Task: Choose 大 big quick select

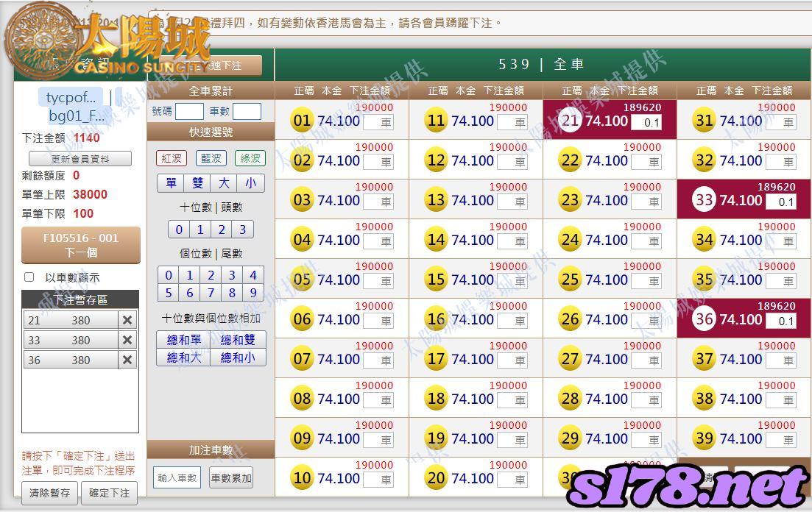Action: (224, 182)
